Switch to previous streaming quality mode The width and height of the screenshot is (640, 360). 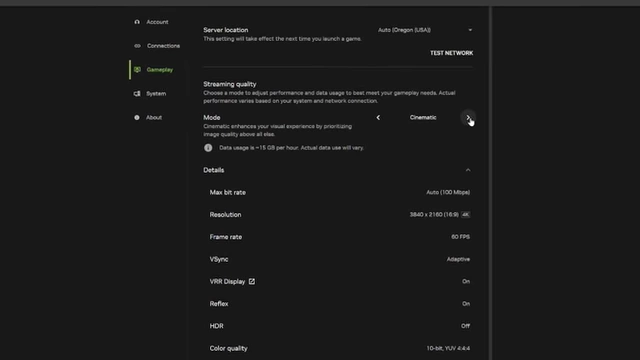coord(378,118)
